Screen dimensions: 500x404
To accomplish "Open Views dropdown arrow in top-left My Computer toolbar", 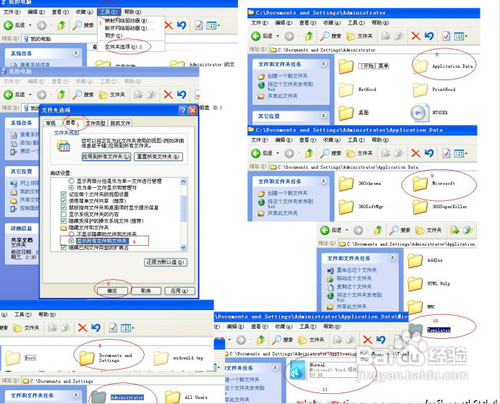I will (219, 25).
